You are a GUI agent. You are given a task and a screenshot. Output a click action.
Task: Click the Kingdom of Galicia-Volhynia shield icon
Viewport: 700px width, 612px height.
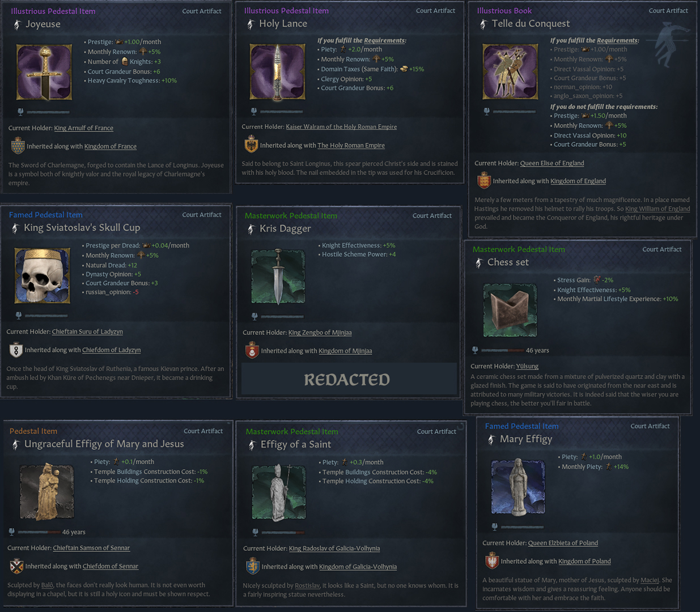pos(253,566)
